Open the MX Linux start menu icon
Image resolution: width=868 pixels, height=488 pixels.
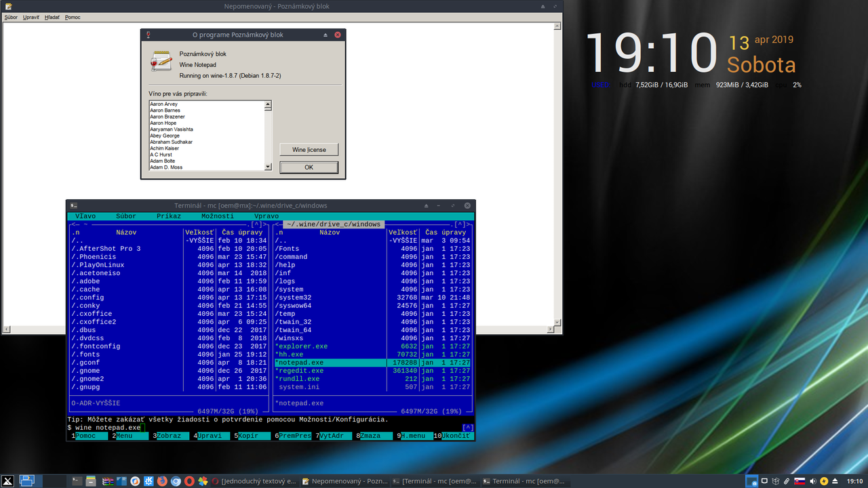click(x=7, y=481)
